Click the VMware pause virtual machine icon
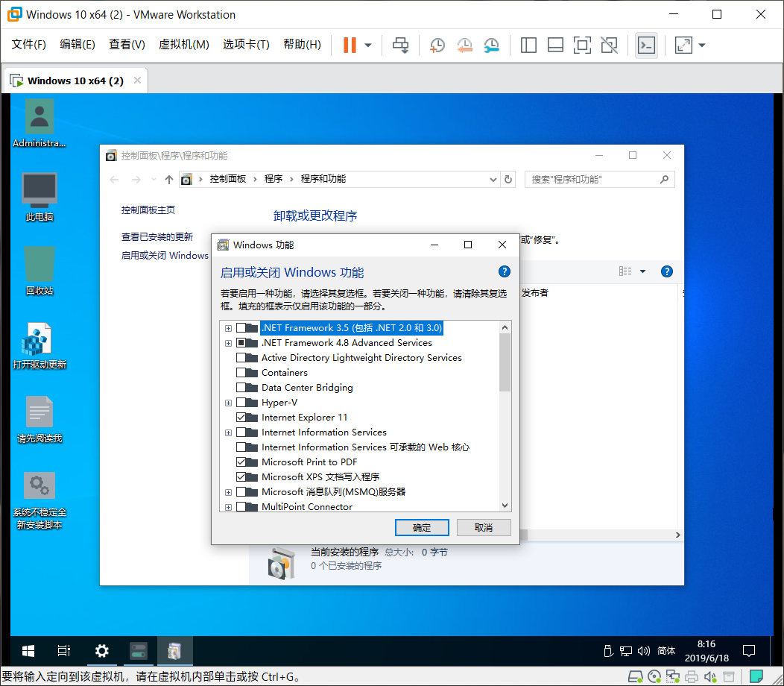This screenshot has width=784, height=686. tap(350, 45)
